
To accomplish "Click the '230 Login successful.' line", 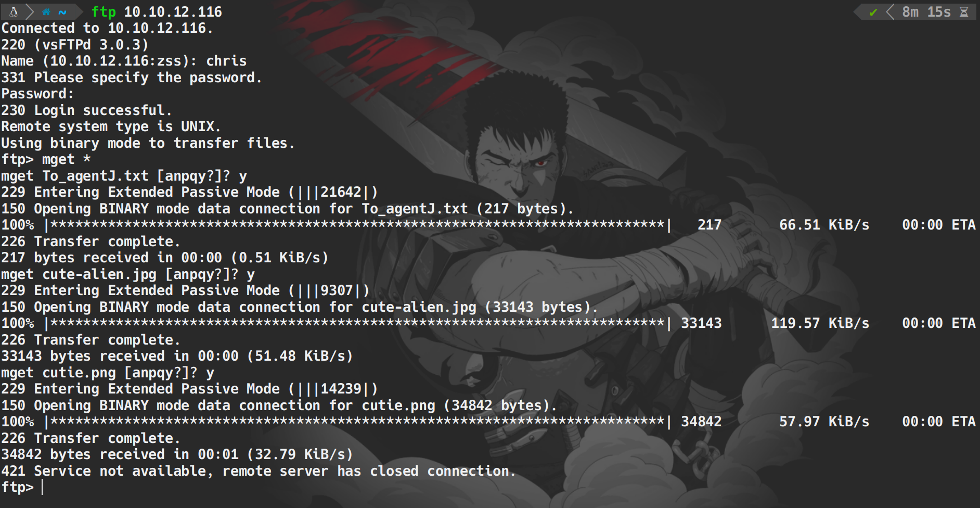I will click(86, 110).
